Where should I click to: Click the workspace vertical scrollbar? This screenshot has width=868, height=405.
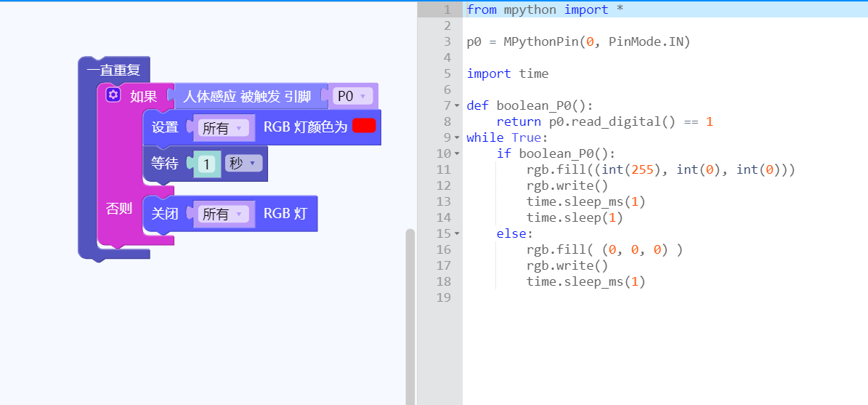pos(410,313)
